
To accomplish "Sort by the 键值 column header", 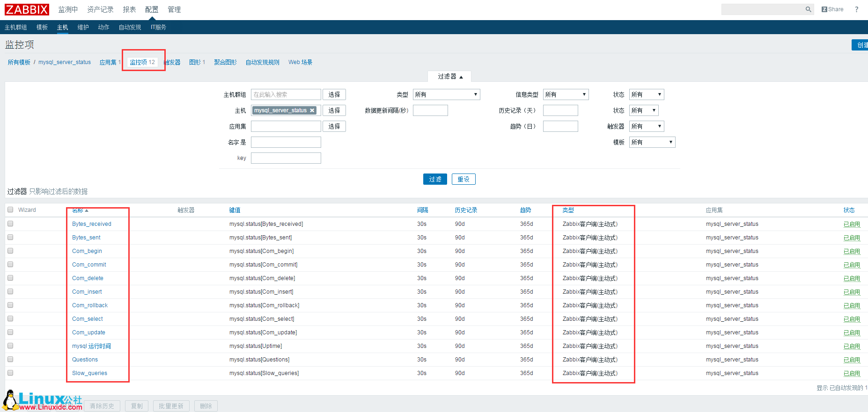I will click(235, 210).
